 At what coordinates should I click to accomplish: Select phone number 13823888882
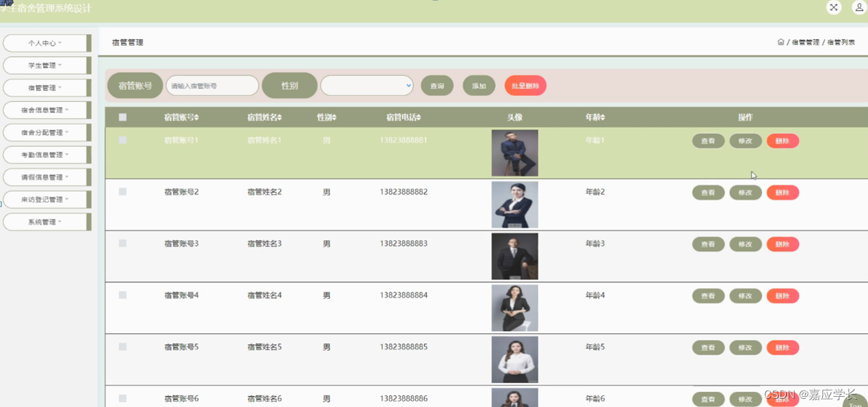[x=404, y=192]
